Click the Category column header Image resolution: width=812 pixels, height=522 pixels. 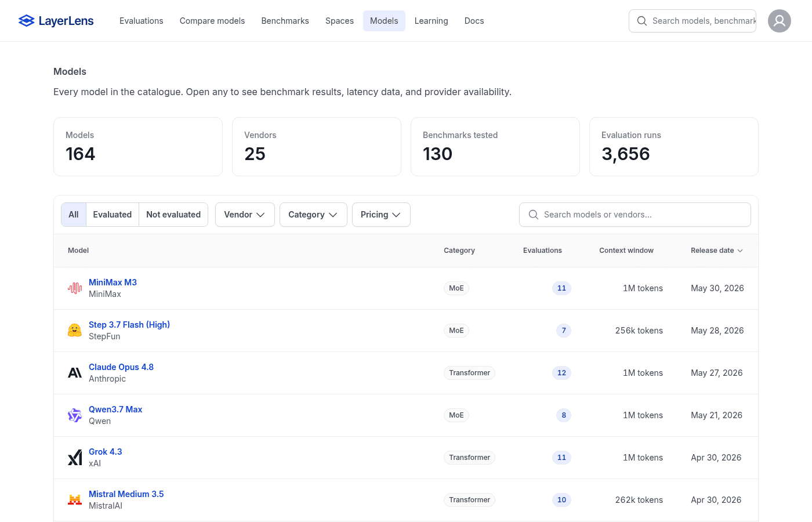[x=459, y=251]
